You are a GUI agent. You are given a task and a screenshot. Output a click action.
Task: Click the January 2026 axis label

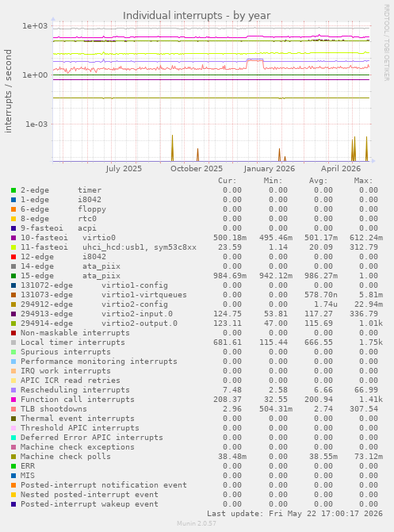point(269,169)
